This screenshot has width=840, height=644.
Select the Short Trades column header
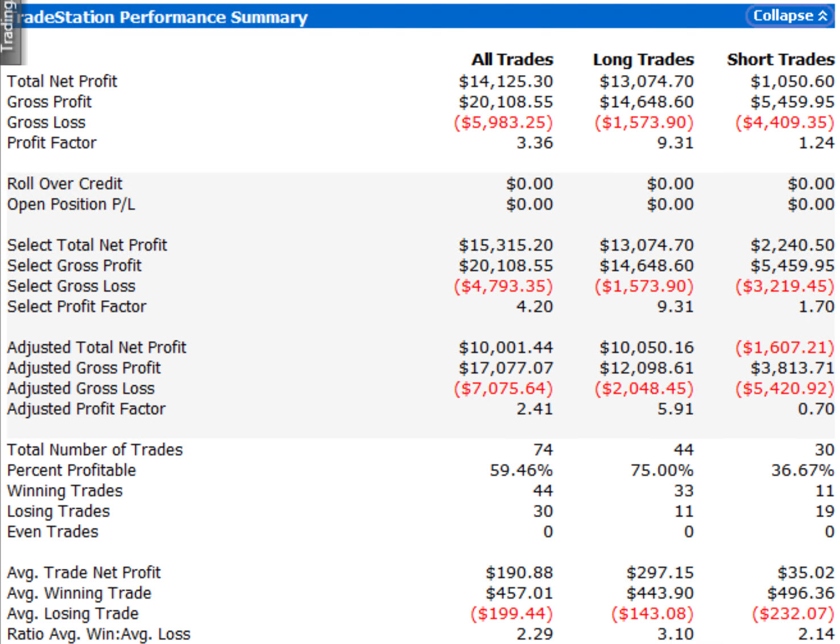780,59
